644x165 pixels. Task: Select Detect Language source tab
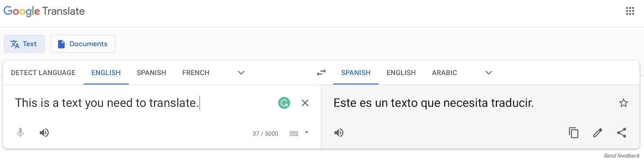[43, 73]
